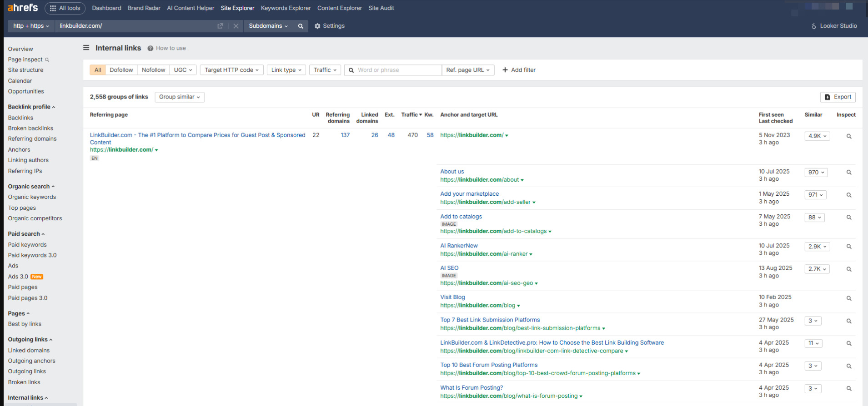The height and width of the screenshot is (406, 868).
Task: Inspect the Visit Blog row
Action: point(849,298)
